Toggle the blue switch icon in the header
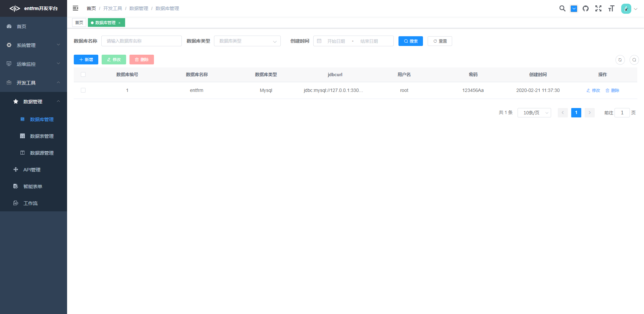This screenshot has width=644, height=314. point(574,8)
